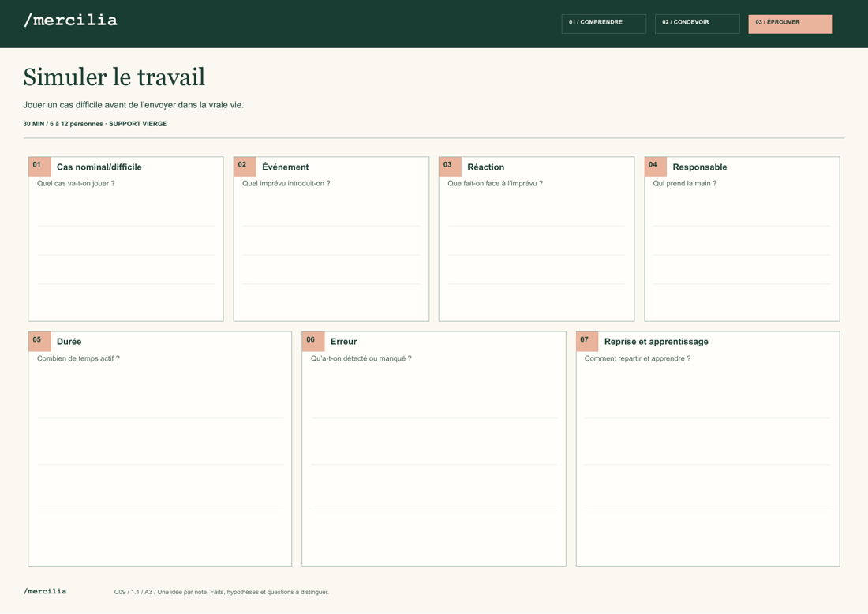Click the 03 badge of Réaction
Screen dimensions: 868x614
(450, 166)
